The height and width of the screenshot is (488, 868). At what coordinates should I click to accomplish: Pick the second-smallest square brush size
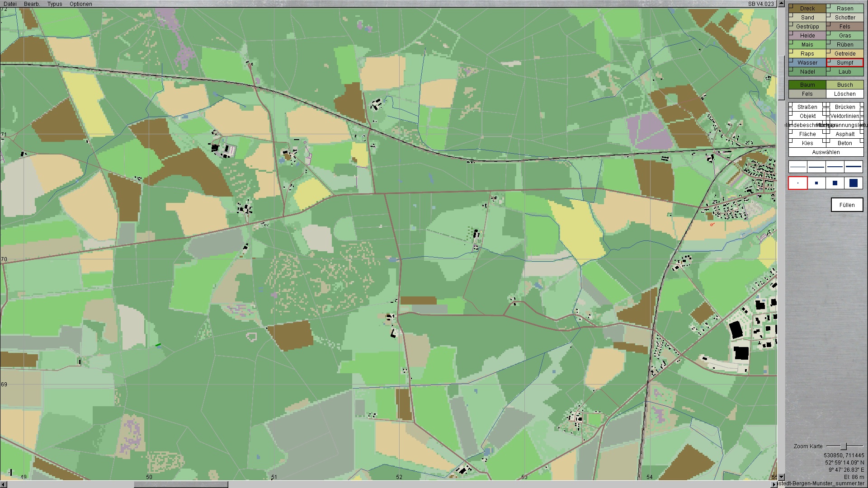[816, 183]
